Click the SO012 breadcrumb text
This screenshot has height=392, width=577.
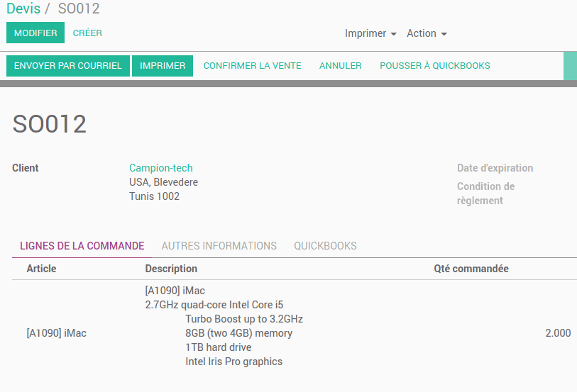coord(79,9)
